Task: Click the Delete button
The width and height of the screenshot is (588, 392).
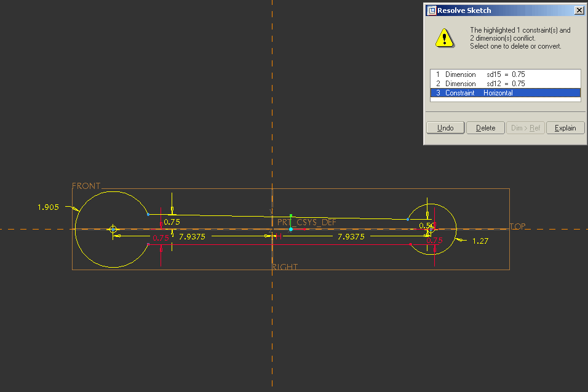Action: (485, 128)
